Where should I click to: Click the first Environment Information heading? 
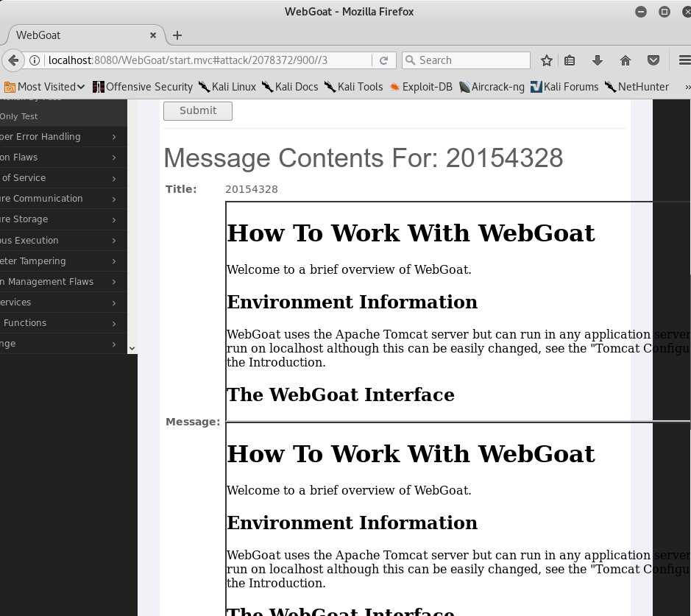click(352, 302)
